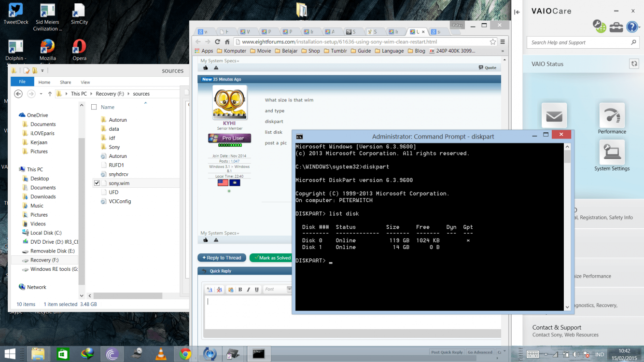Open the Windows Store taskbar icon
Viewport: 644px width, 362px height.
point(63,354)
